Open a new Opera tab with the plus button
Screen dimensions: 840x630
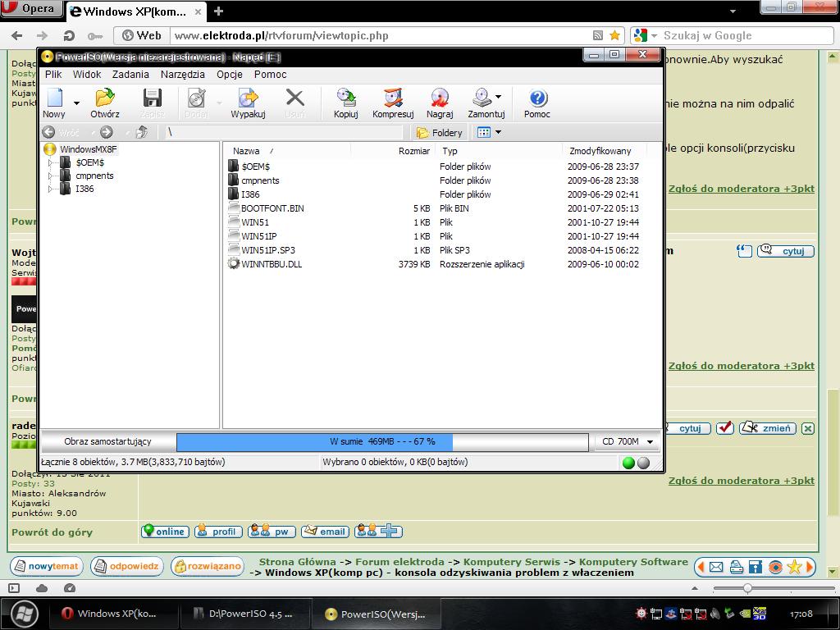(218, 11)
